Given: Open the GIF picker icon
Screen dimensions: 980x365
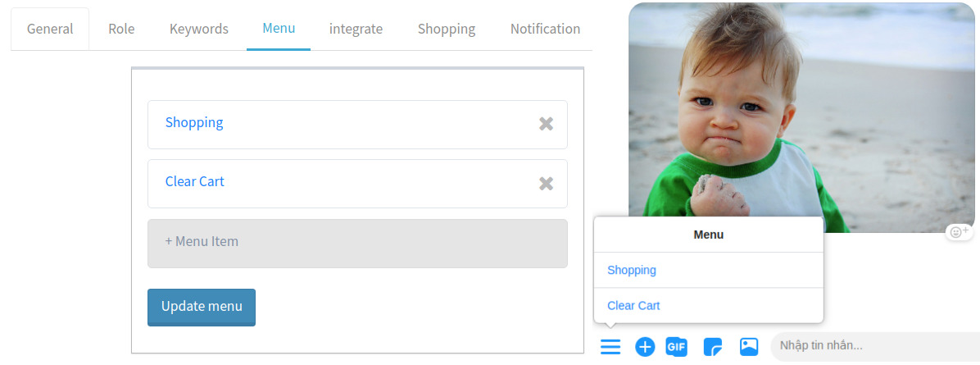Looking at the screenshot, I should click(x=676, y=346).
